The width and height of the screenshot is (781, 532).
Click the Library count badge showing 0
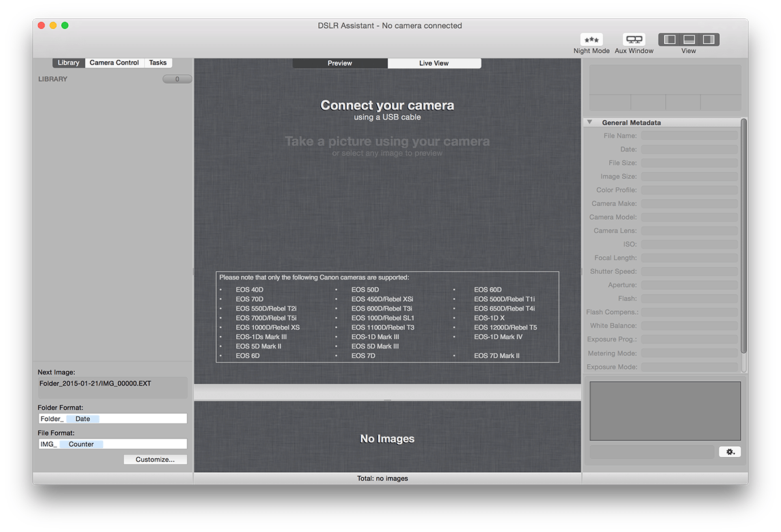click(x=177, y=79)
